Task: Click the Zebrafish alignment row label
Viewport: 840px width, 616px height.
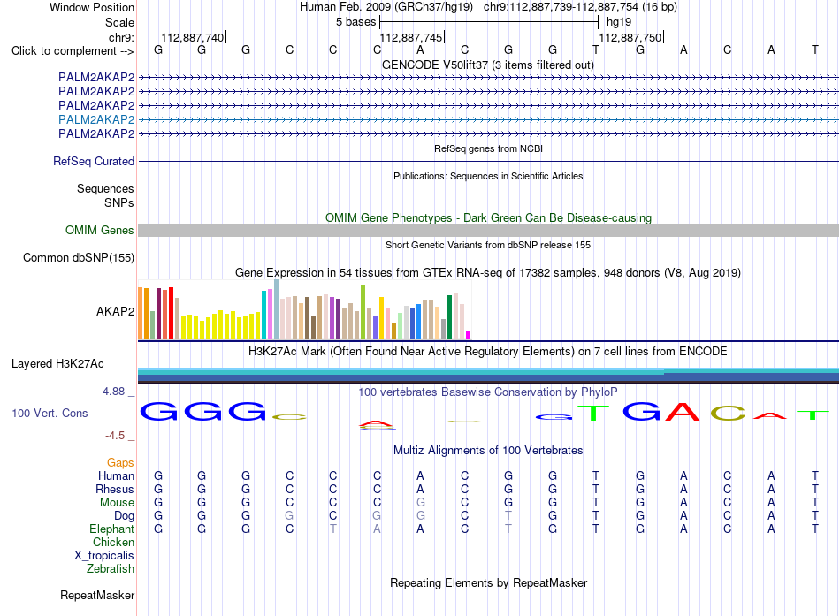Action: tap(111, 569)
